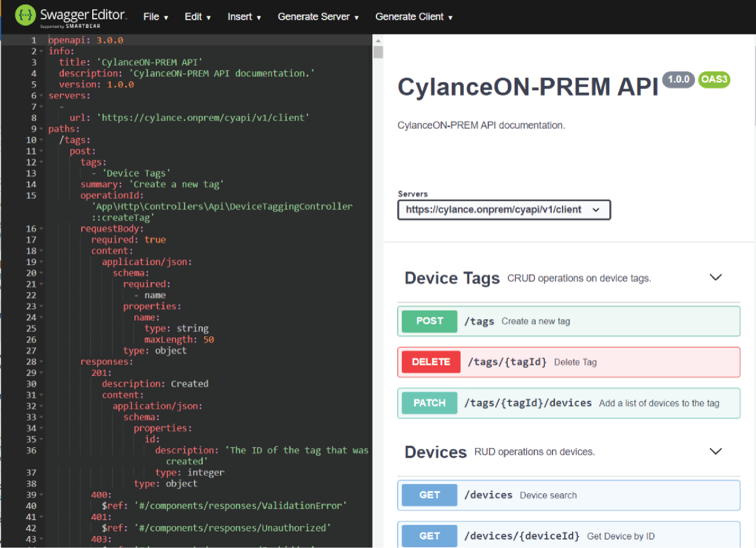Expand DELETE /tags/{tagId} Delete Tag
This screenshot has height=548, width=756.
point(569,362)
